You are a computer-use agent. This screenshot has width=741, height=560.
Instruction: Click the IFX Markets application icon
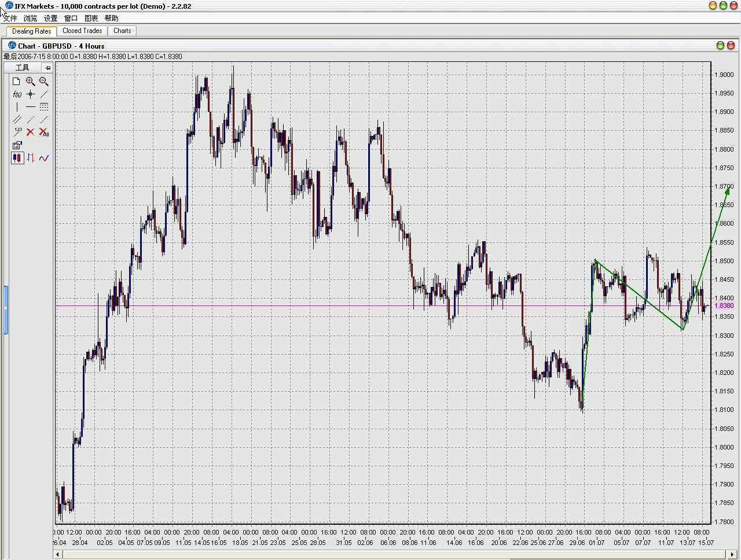tap(9, 6)
